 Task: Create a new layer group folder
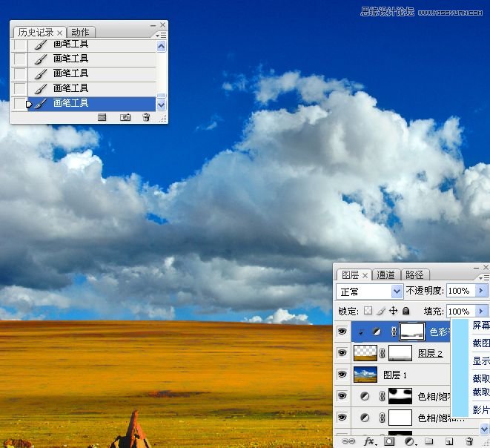429,442
